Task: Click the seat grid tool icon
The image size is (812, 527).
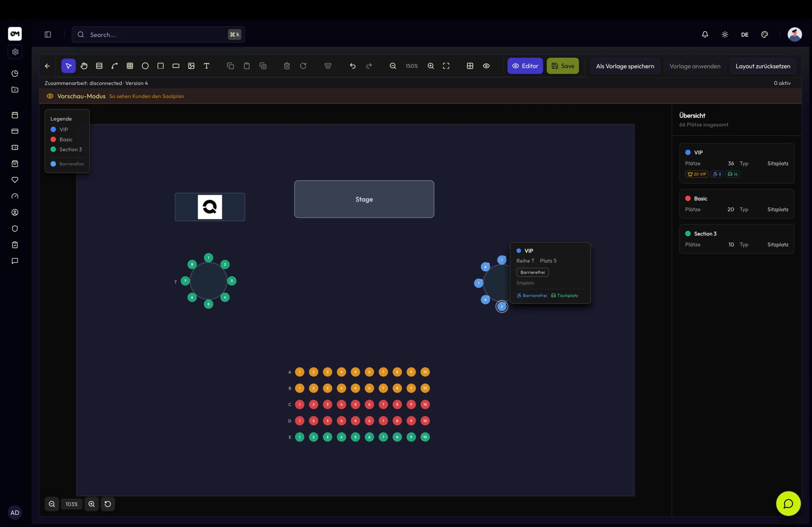Action: click(x=130, y=66)
